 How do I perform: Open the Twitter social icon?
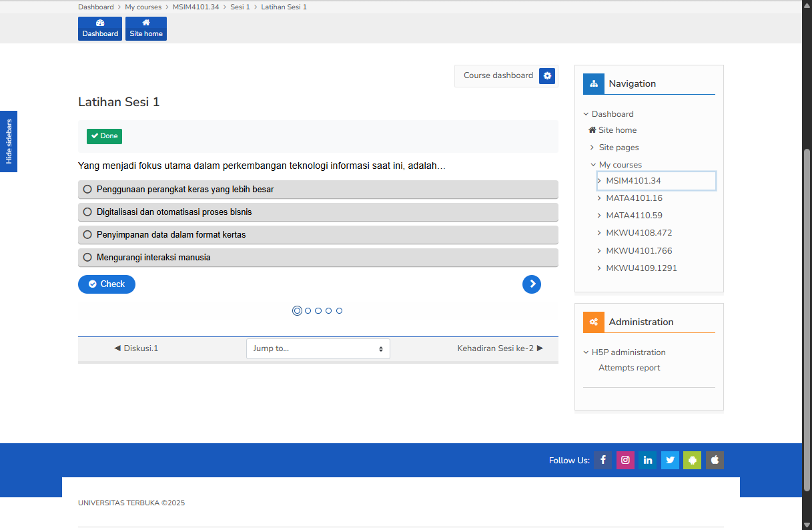pos(670,460)
